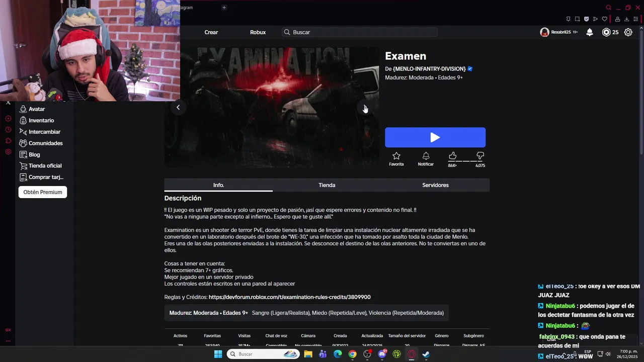Open Opera GX sidebar settings hexagon icon
Viewport: 644px width, 362px height.
(8, 152)
